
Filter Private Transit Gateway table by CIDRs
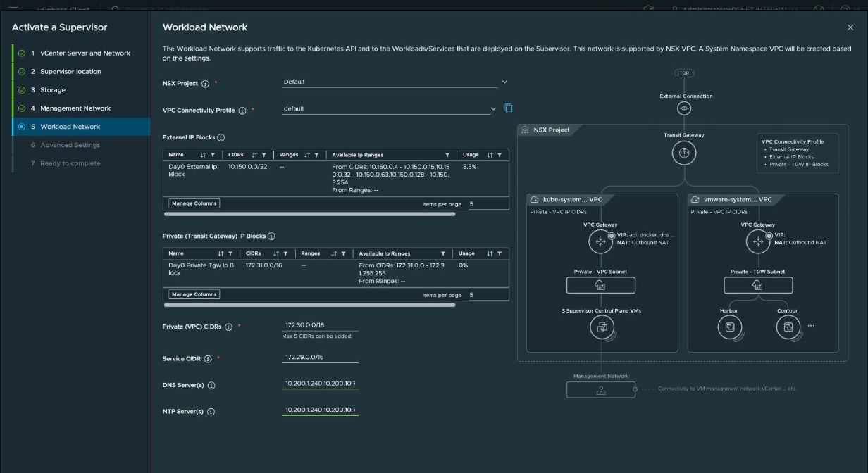point(286,253)
